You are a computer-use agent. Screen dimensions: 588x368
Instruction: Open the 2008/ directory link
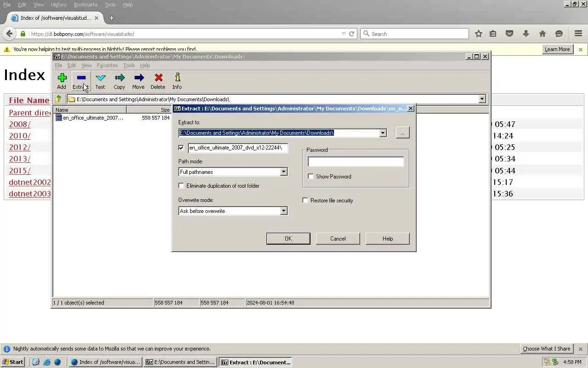tap(20, 124)
